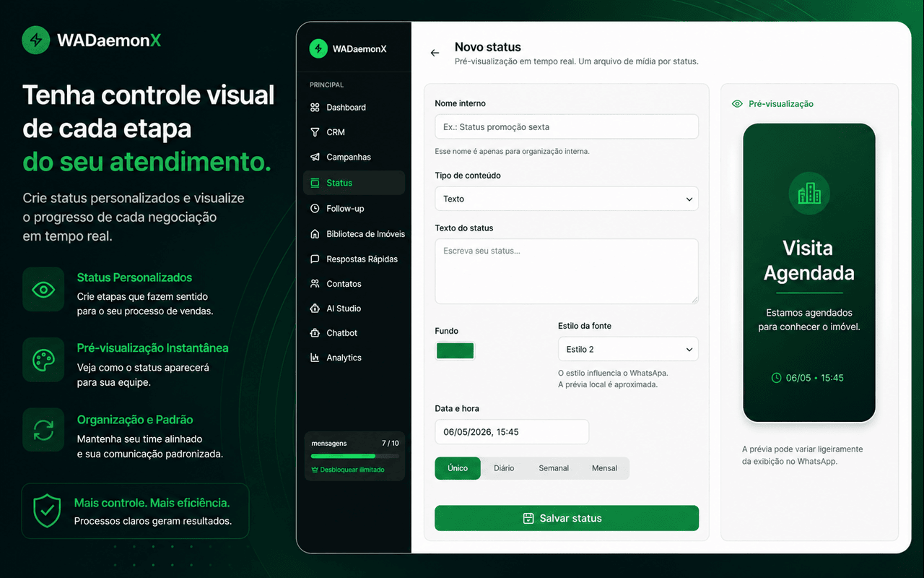The width and height of the screenshot is (924, 578).
Task: Click the Data e hora field
Action: point(512,432)
